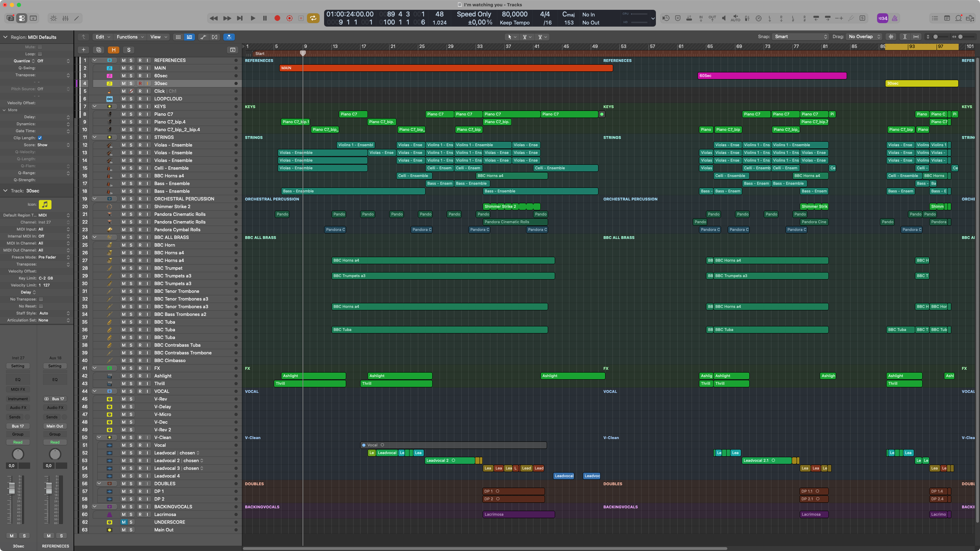980x551 pixels.
Task: Toggle the Catch Playhead button
Action: 229,37
